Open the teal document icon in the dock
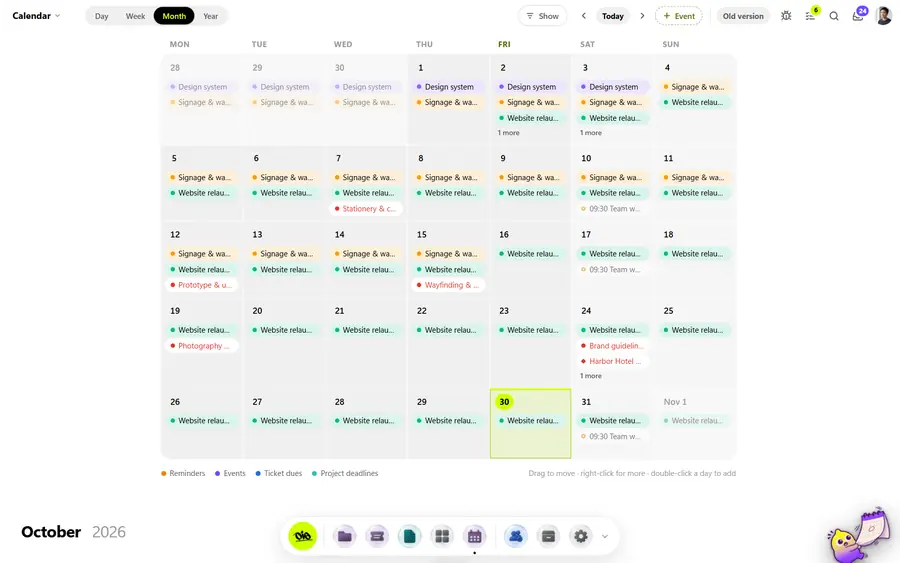 pos(409,536)
